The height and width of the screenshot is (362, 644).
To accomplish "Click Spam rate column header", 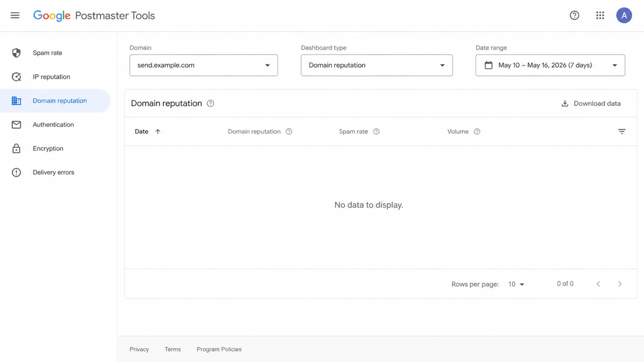I will coord(354,131).
